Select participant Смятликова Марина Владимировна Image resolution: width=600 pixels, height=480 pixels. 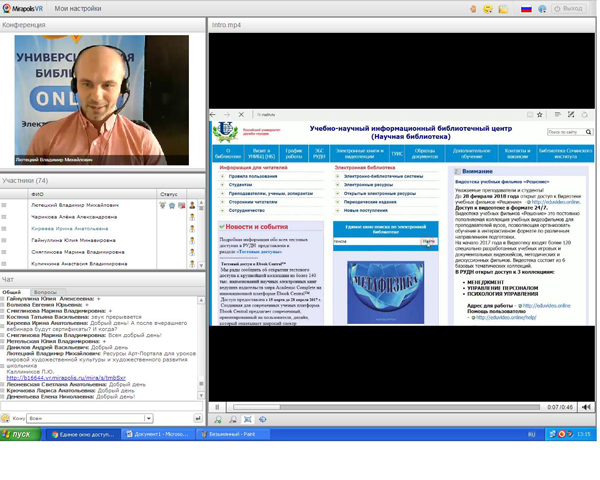coord(78,252)
